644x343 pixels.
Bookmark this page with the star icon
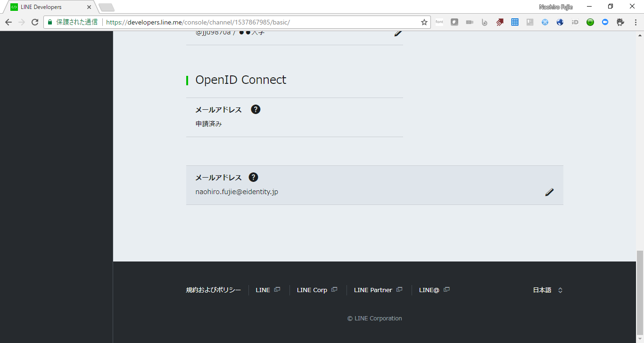pos(424,22)
